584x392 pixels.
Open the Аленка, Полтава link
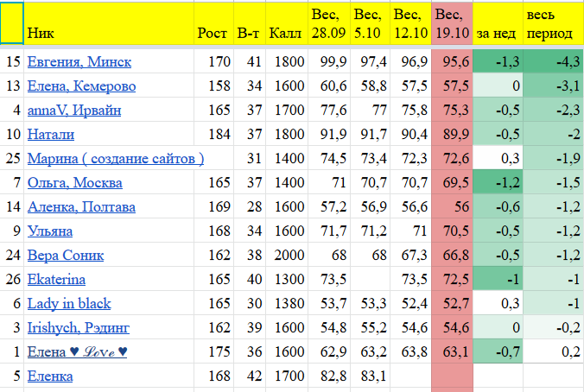81,207
